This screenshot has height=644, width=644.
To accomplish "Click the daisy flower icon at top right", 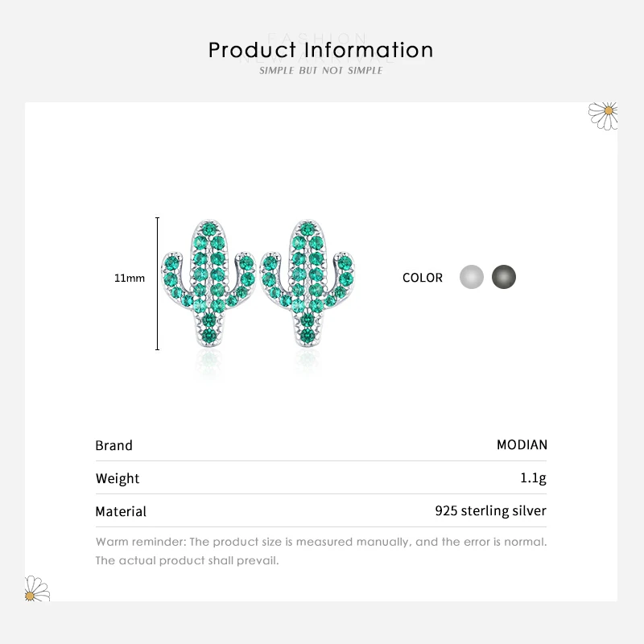I will 604,114.
